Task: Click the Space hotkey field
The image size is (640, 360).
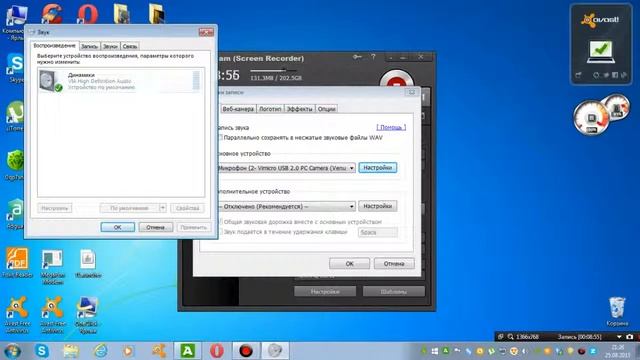Action: tap(378, 232)
